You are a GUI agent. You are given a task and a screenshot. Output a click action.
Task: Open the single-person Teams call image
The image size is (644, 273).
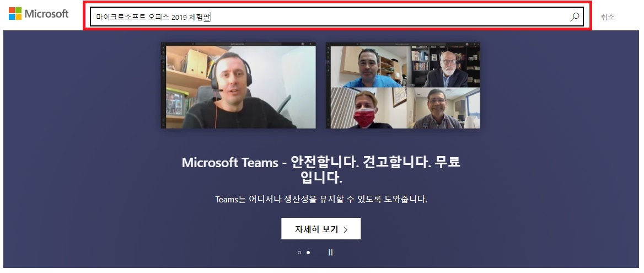point(238,85)
